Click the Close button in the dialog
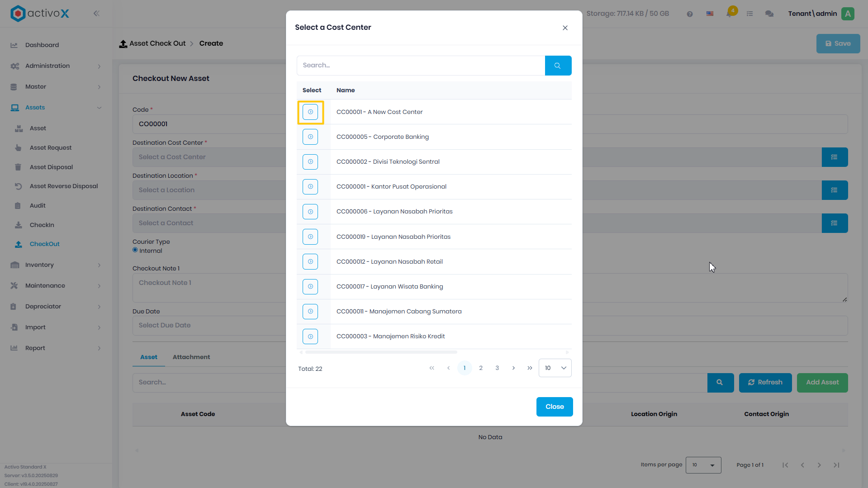This screenshot has height=488, width=868. (555, 407)
